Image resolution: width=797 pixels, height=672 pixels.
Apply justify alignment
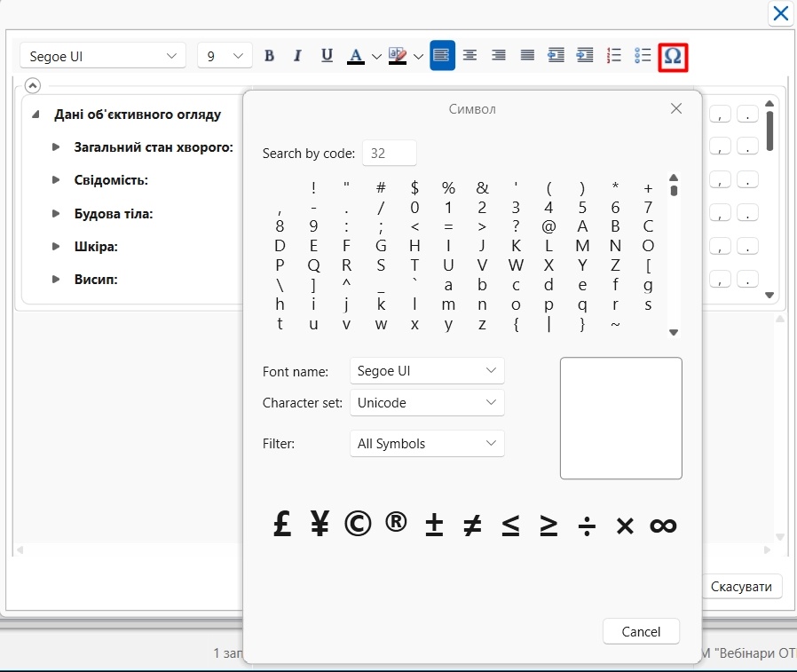(527, 55)
